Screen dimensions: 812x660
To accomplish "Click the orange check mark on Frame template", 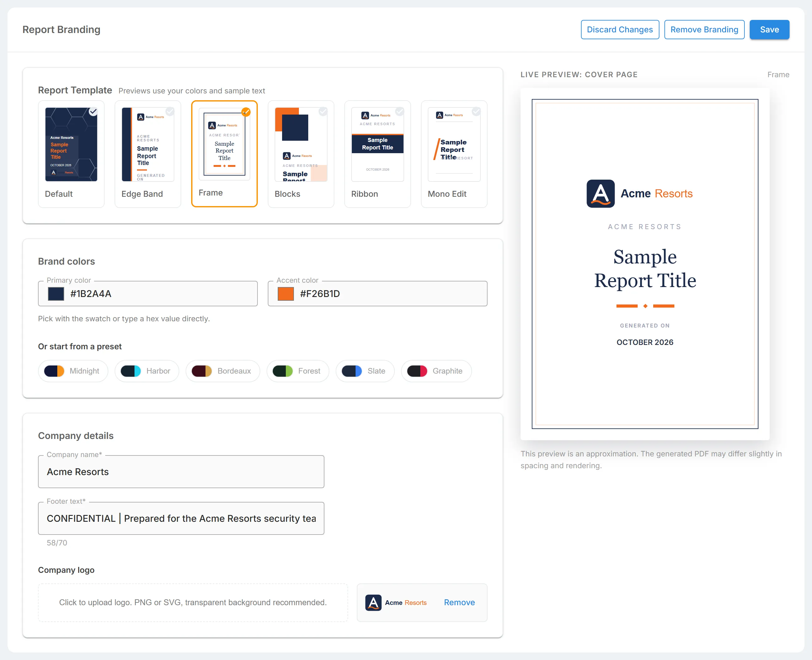I will pos(246,112).
